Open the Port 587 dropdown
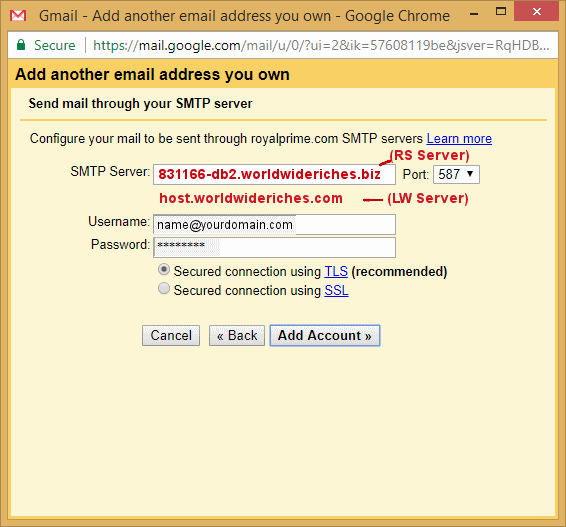 click(x=456, y=174)
